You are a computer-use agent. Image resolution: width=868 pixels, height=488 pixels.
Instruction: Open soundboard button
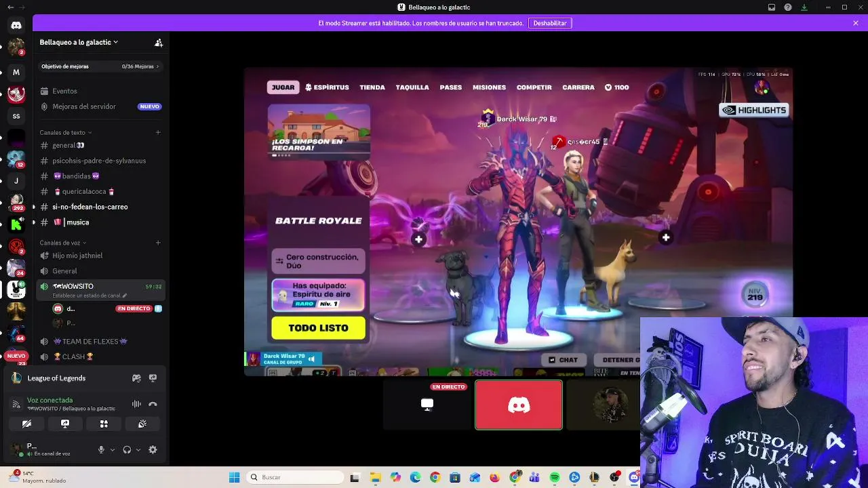(142, 424)
